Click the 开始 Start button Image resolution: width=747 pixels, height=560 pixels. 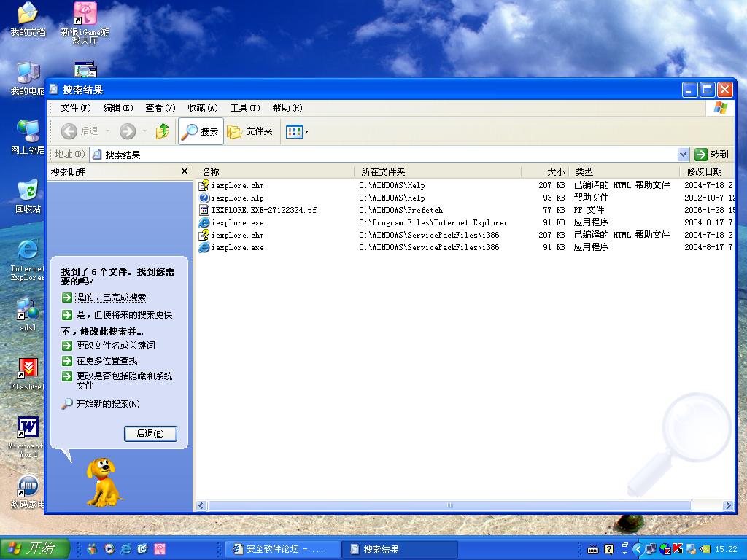click(x=34, y=548)
